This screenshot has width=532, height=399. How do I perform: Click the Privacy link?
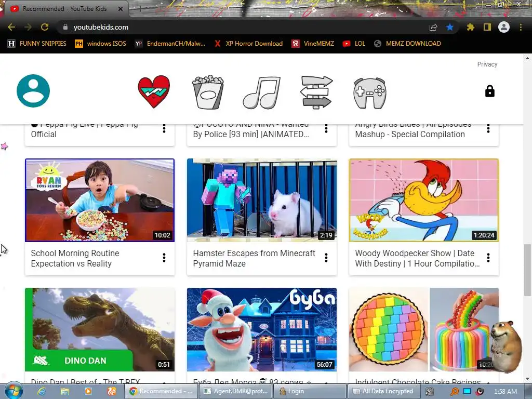click(x=487, y=64)
